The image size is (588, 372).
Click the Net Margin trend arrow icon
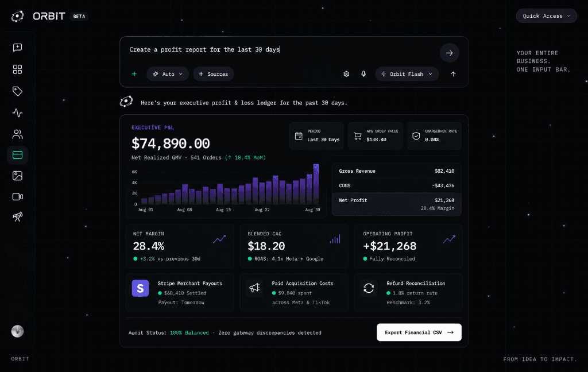coord(219,239)
